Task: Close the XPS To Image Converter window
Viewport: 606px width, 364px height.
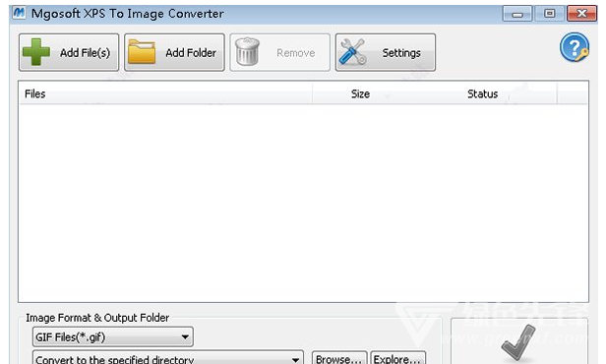Action: click(x=581, y=14)
